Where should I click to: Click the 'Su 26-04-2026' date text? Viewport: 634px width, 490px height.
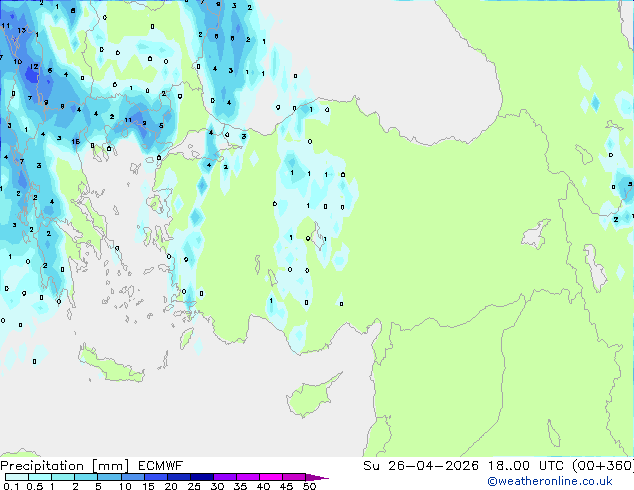(x=421, y=466)
